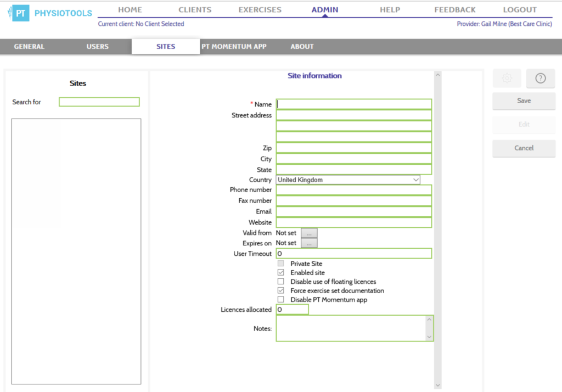Switch to the USERS tab
562x392 pixels.
(x=98, y=47)
